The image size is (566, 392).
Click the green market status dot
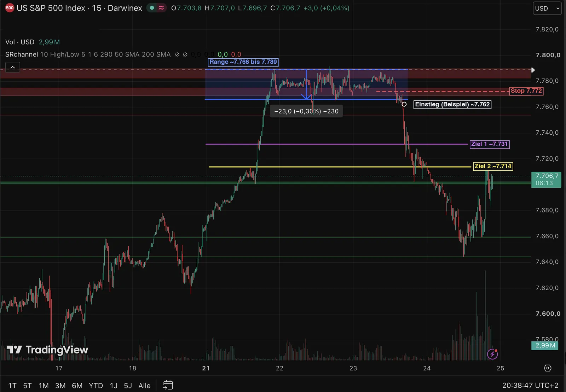point(152,8)
